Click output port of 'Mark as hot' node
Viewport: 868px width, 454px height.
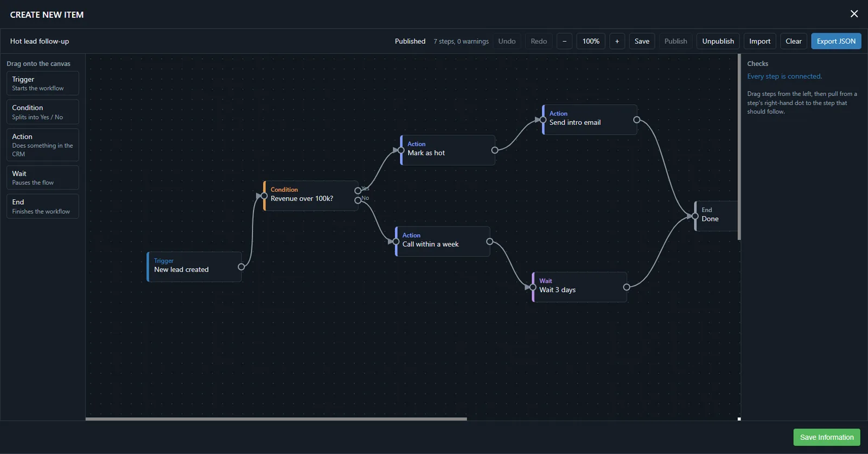(x=495, y=150)
